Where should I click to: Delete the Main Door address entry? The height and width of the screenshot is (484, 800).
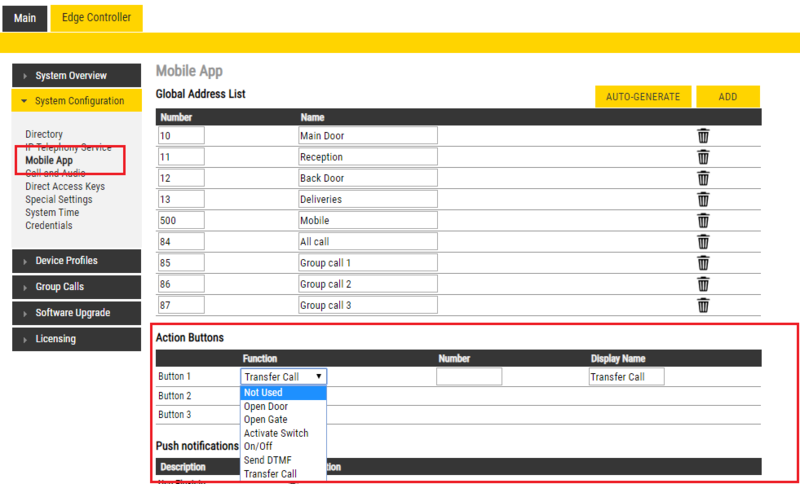pyautogui.click(x=703, y=136)
